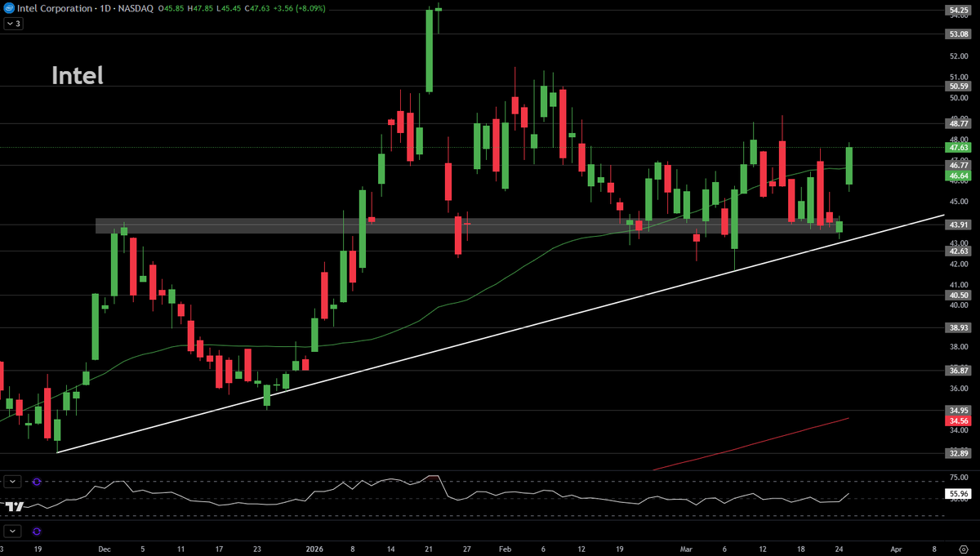Viewport: 980px width, 556px height.
Task: Click the Dec marker on time axis
Action: pyautogui.click(x=104, y=550)
